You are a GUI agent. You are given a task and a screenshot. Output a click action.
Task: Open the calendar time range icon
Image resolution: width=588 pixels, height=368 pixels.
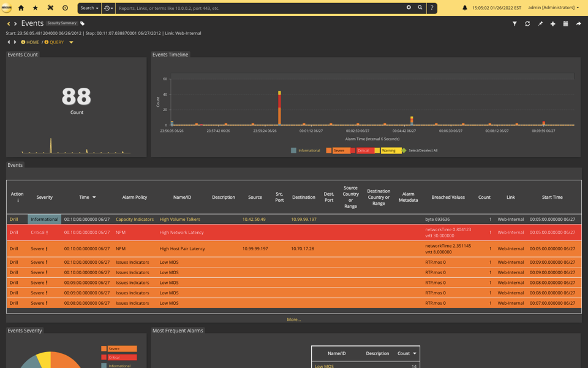(565, 24)
